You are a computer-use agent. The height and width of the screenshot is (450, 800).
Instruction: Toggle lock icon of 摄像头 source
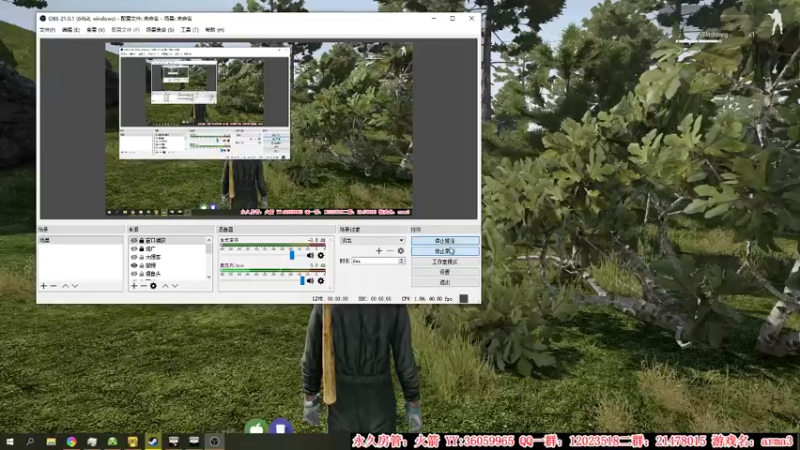(x=141, y=273)
